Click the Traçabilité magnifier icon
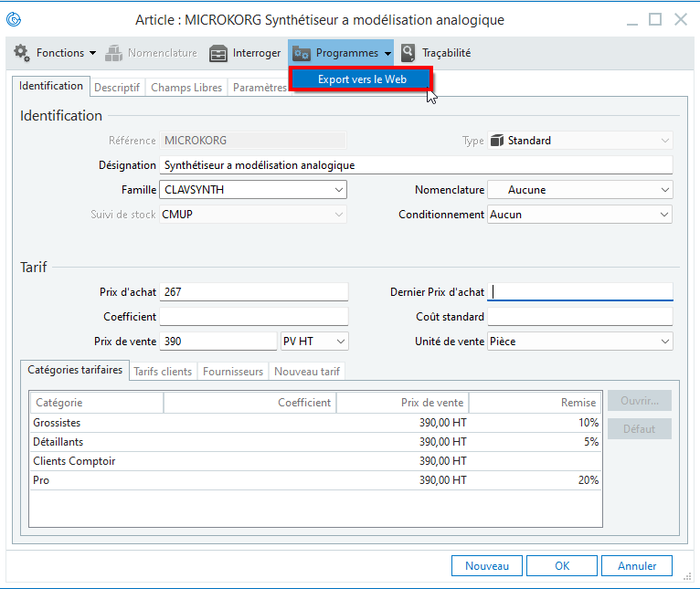Image resolution: width=700 pixels, height=589 pixels. [408, 53]
